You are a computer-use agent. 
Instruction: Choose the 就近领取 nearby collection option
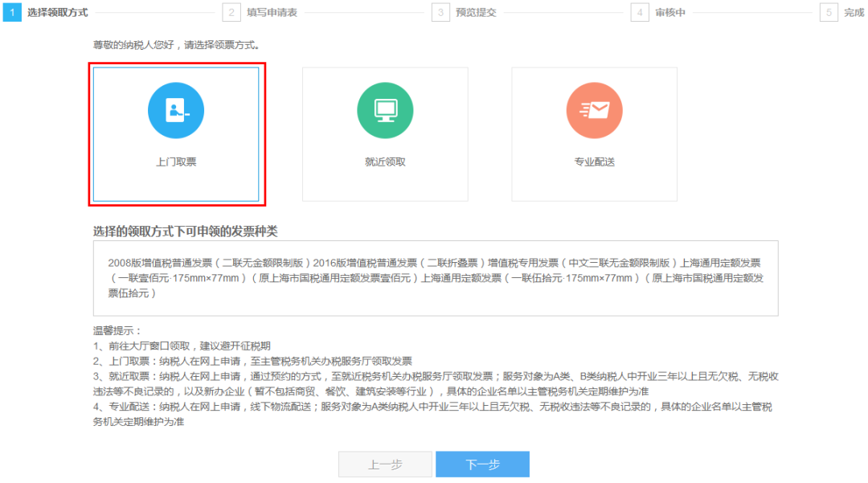point(385,134)
